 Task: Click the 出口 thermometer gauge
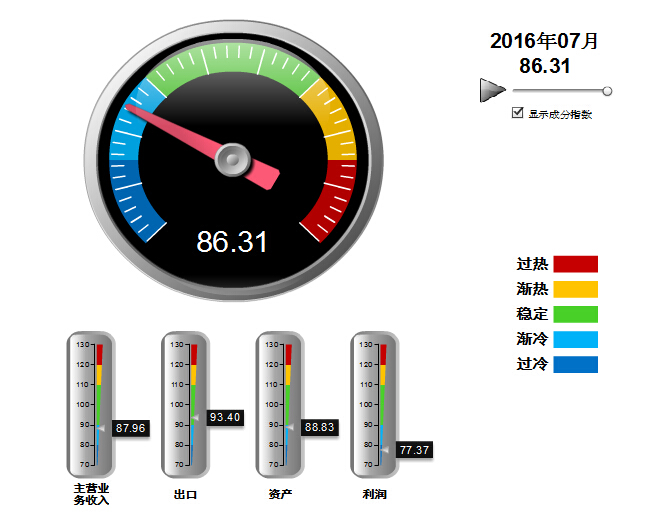185,405
